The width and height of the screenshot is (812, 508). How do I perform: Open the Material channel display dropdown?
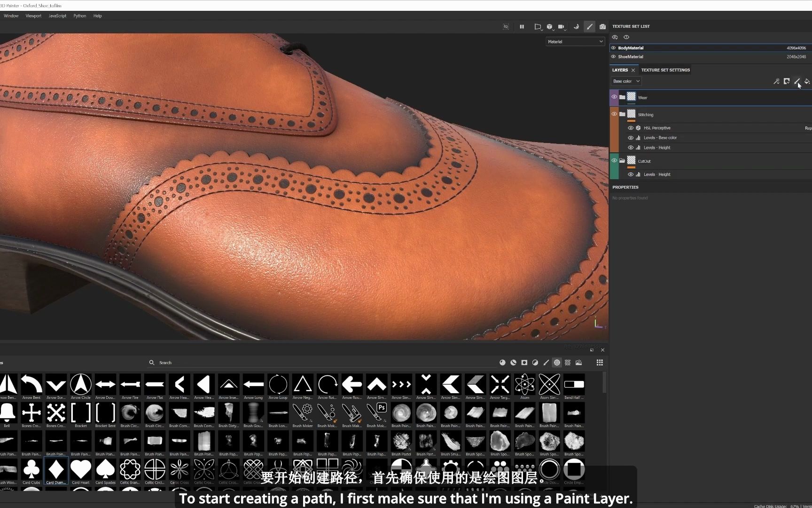[x=575, y=41]
